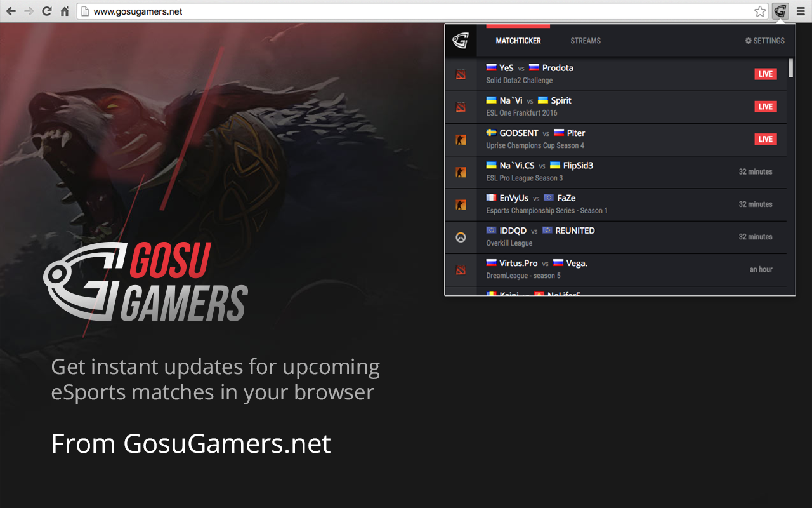Click the LIVE badge for YeS vs Prodota

pyautogui.click(x=766, y=74)
